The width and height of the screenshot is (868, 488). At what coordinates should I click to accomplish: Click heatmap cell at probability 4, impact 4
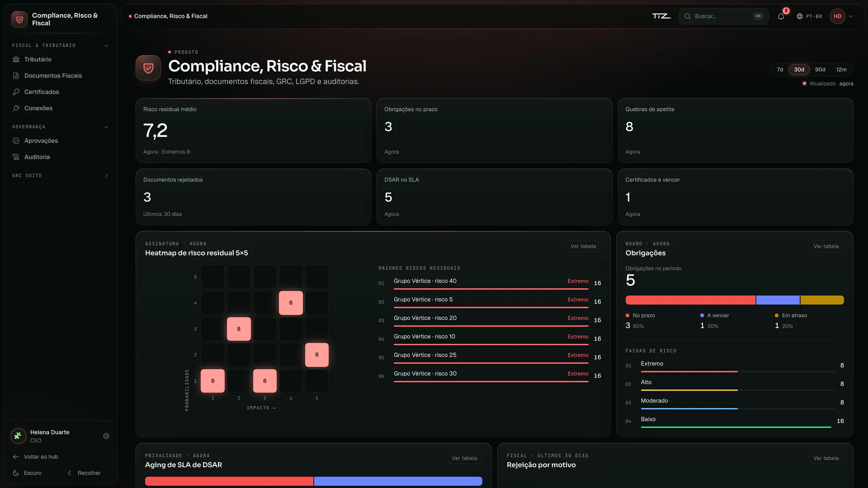click(x=291, y=303)
